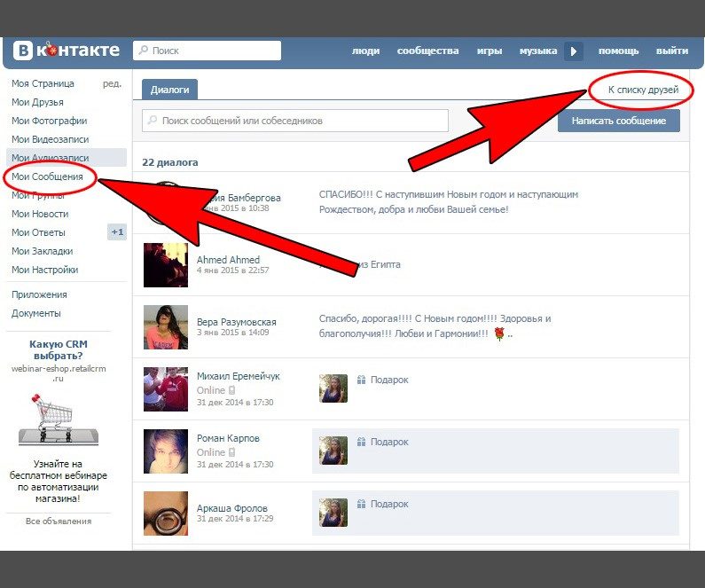Click the Поиск сообщений или собеседников field
This screenshot has width=705, height=588.
tap(295, 121)
